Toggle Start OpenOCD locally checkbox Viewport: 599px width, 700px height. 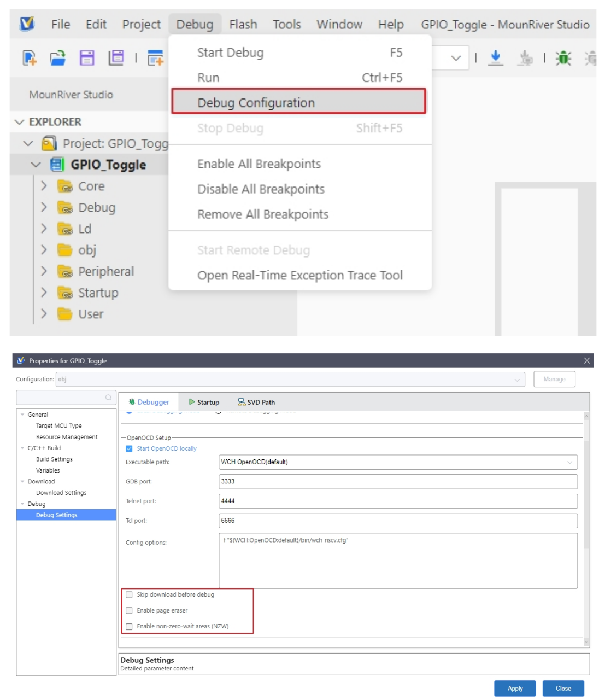click(129, 448)
